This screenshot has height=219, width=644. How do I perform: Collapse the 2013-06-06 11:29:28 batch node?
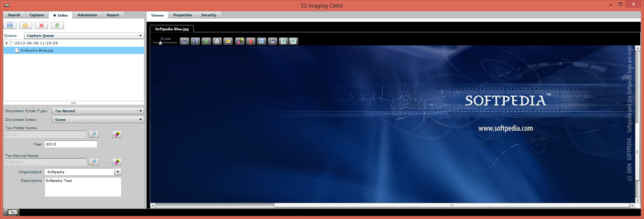(x=7, y=43)
